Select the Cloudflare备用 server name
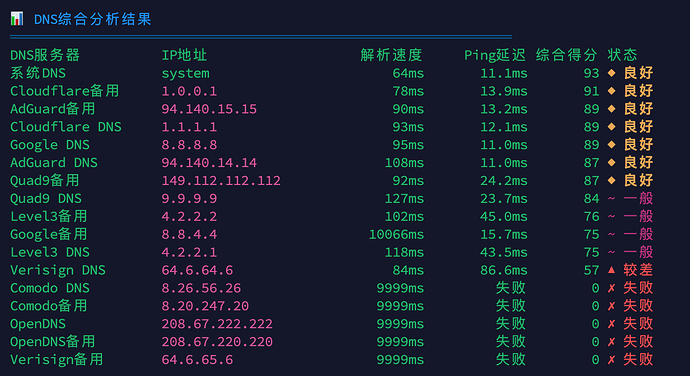Image resolution: width=690 pixels, height=376 pixels. pyautogui.click(x=65, y=91)
